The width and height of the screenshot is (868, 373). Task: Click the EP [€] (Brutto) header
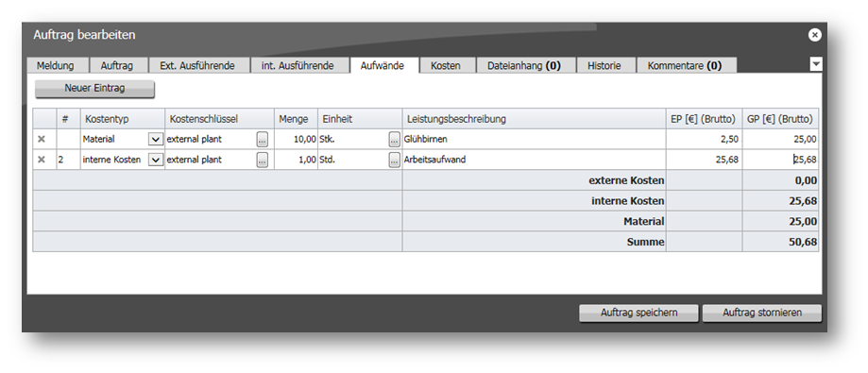[x=705, y=119]
